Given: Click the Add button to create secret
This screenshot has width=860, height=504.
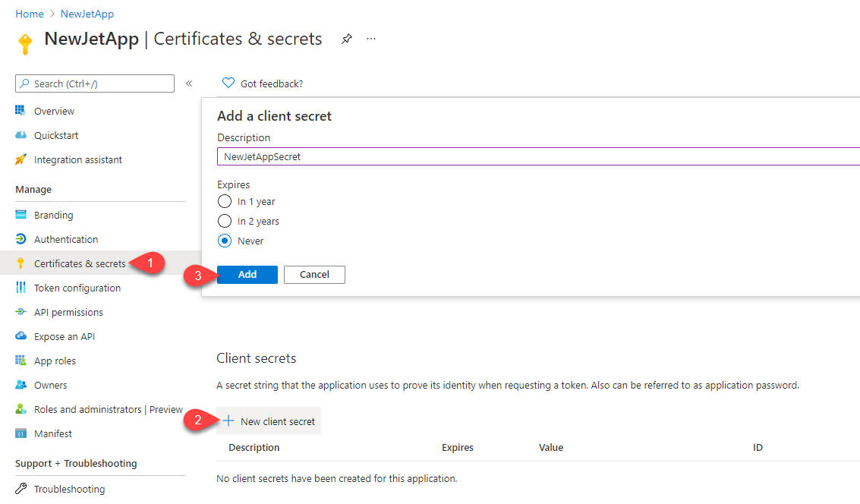Looking at the screenshot, I should [247, 274].
